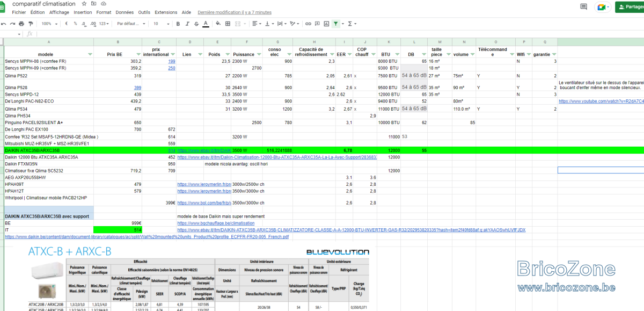Open the fill color picker

[218, 24]
